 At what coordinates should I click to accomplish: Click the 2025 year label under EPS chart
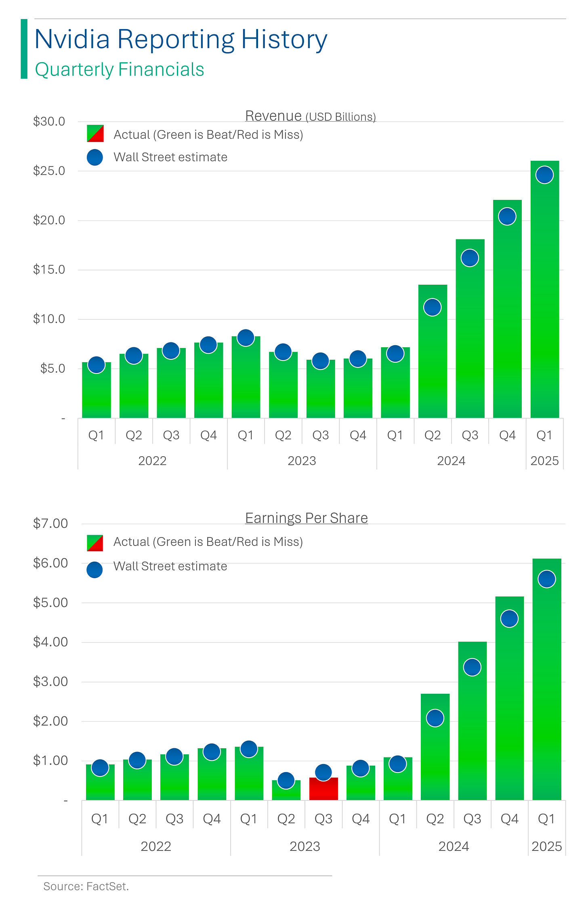[x=547, y=846]
